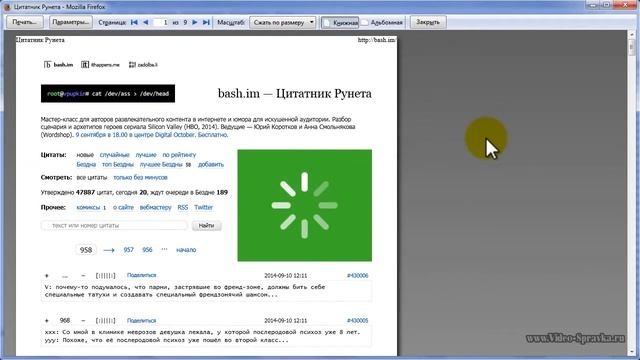This screenshot has height=360, width=640.
Task: Click [:||||:] marker on quote #430006
Action: (105, 276)
